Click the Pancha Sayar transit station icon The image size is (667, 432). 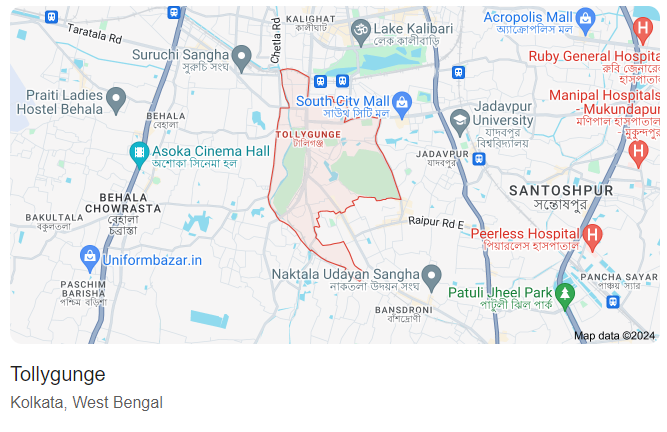(x=613, y=302)
